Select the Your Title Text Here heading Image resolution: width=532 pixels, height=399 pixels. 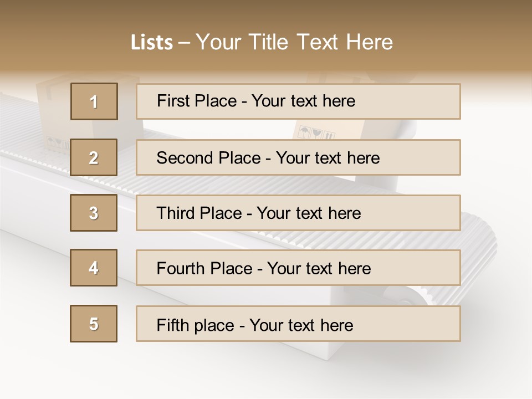tap(294, 43)
